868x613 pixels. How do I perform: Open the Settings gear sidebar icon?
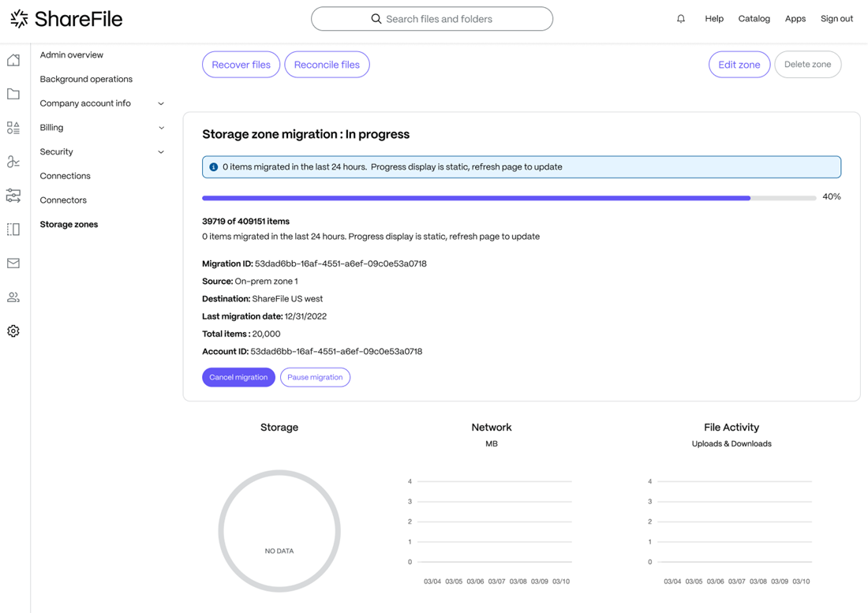[13, 331]
